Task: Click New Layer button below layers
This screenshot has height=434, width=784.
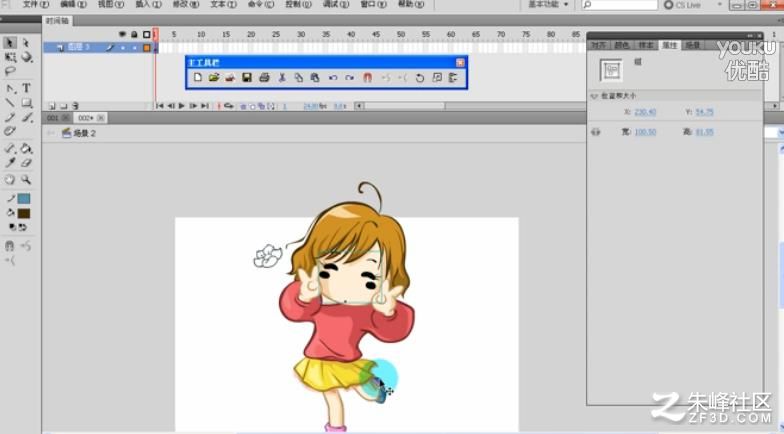Action: (x=52, y=106)
